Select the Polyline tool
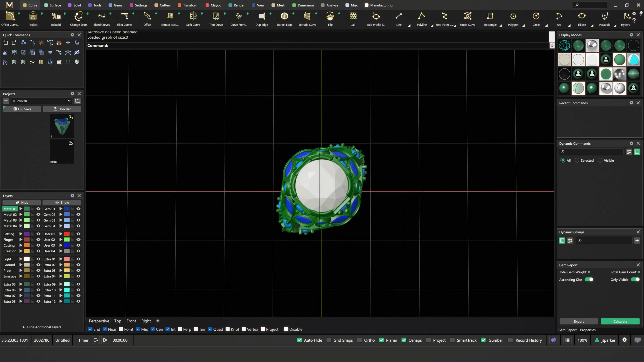Screen dimensions: 644x362 [x=422, y=19]
